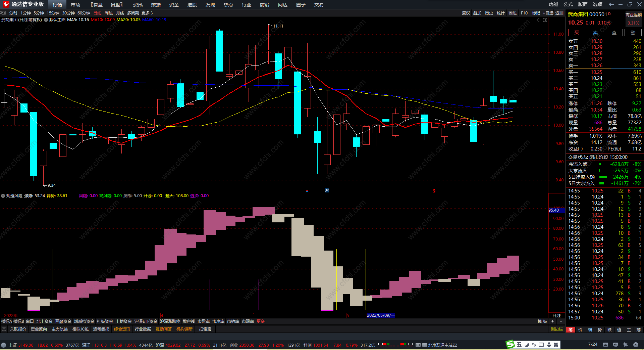This screenshot has height=350, width=644.
Task: Open the 版面 layout menu
Action: [583, 4]
